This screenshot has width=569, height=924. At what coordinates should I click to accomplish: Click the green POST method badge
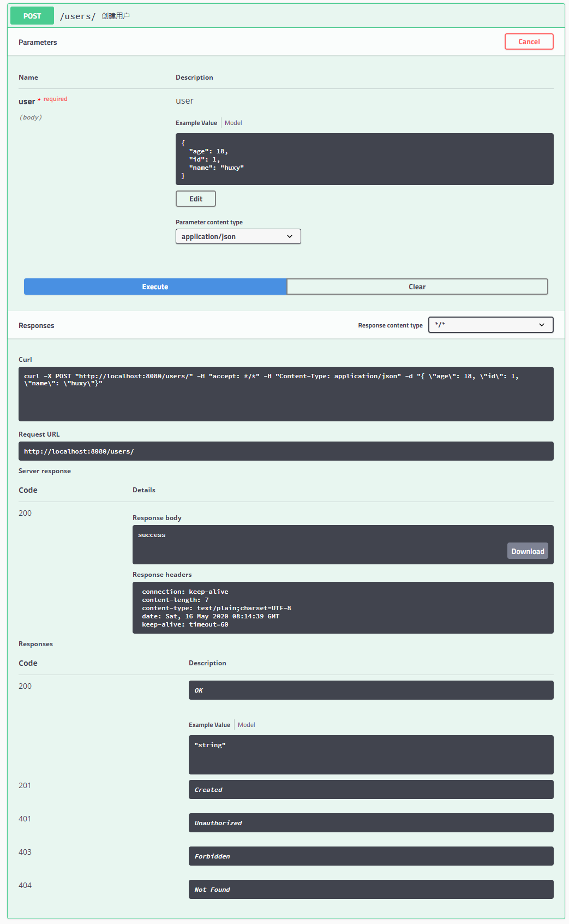32,16
